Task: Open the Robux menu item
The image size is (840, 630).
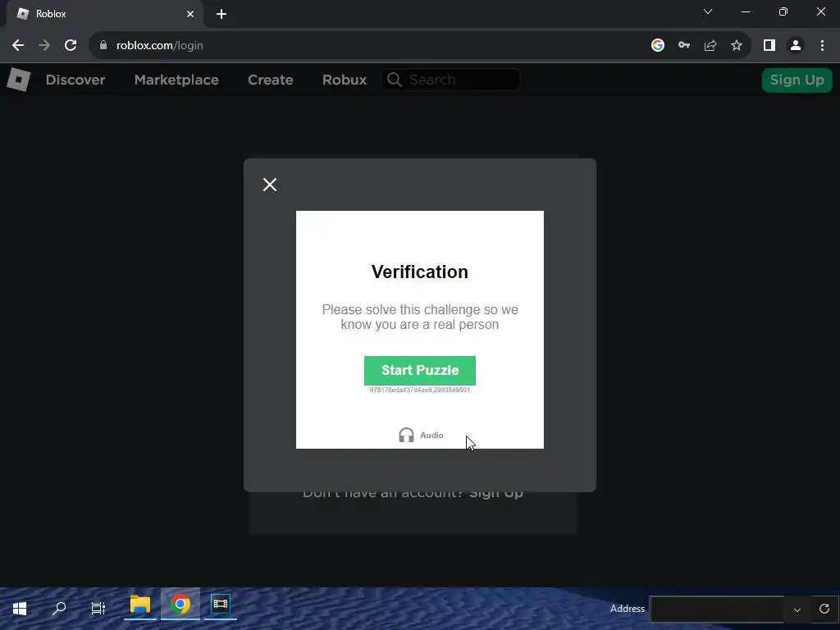Action: pos(345,80)
